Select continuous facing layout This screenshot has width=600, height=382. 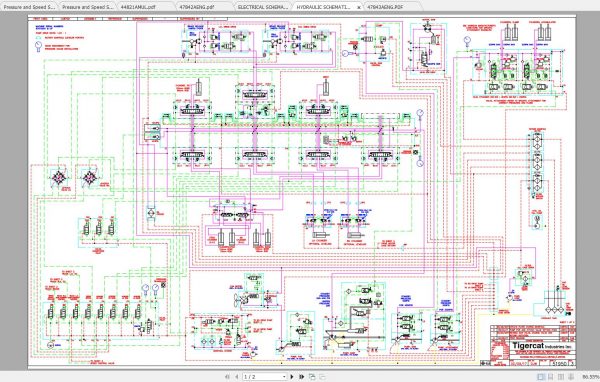(x=570, y=377)
